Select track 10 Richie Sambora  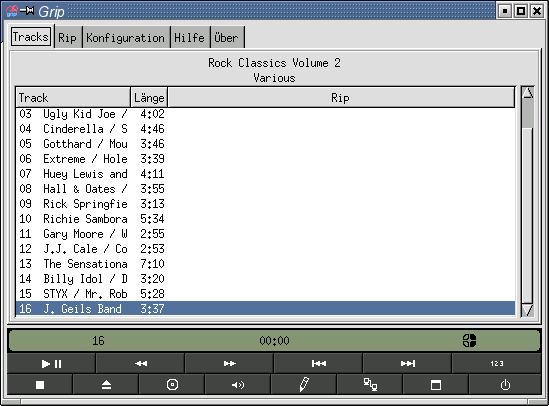265,219
